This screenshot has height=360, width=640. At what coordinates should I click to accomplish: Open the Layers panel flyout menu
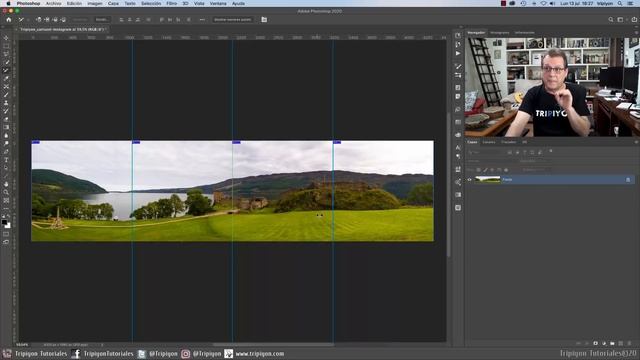[636, 142]
